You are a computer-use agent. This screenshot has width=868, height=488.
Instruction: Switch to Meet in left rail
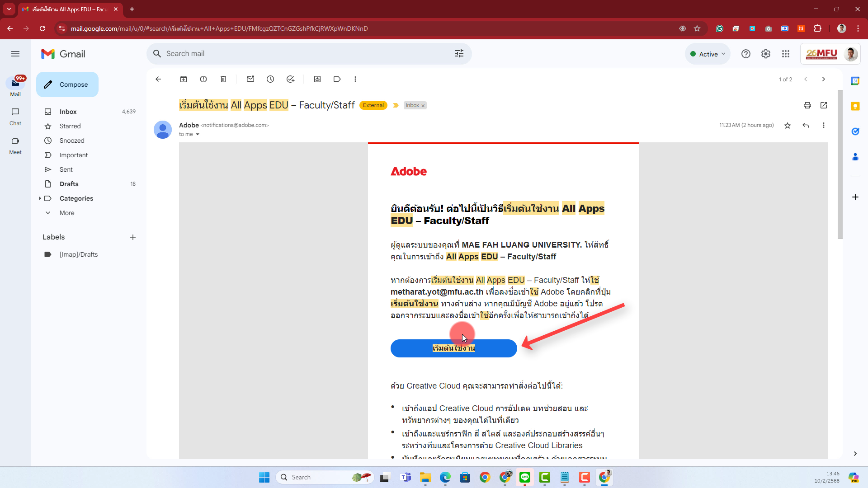tap(15, 145)
